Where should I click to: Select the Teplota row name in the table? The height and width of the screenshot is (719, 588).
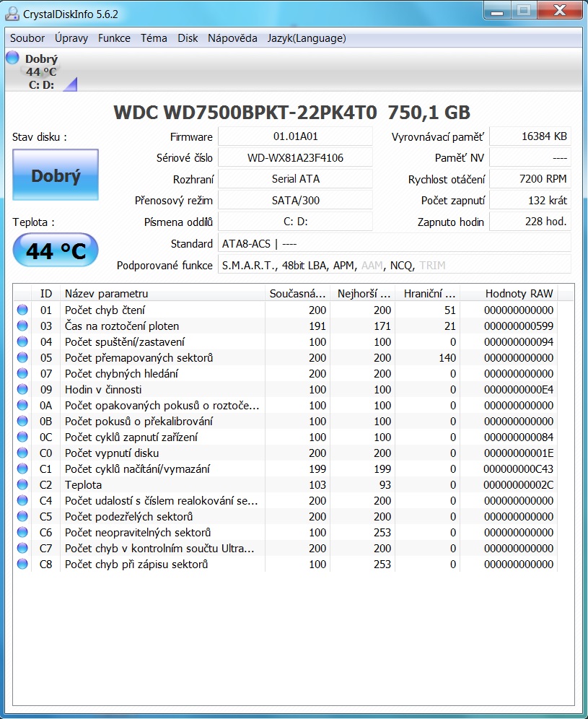click(x=84, y=484)
